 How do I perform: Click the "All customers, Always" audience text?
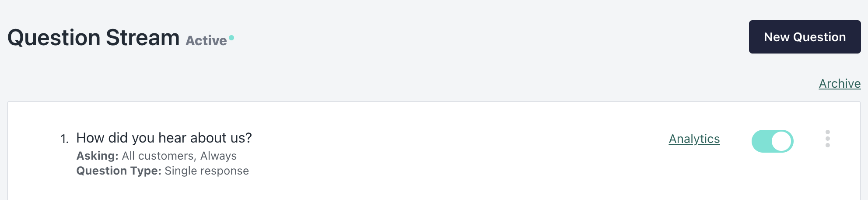pos(179,156)
